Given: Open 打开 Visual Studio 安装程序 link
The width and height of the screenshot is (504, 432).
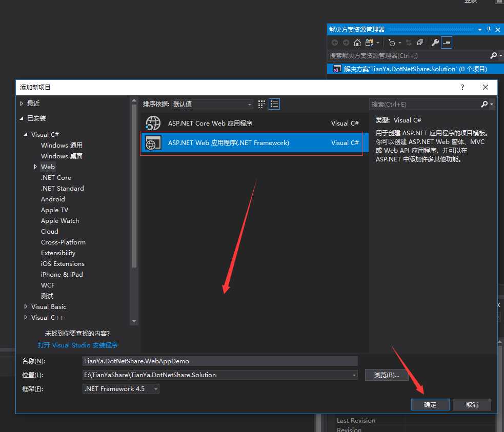Looking at the screenshot, I should click(77, 345).
